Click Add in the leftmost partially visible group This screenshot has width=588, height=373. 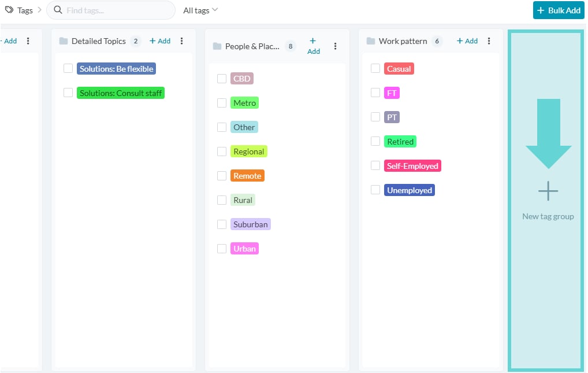point(9,41)
